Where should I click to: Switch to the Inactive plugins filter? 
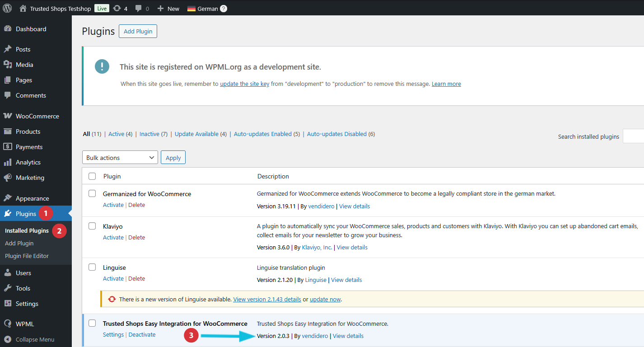[149, 134]
